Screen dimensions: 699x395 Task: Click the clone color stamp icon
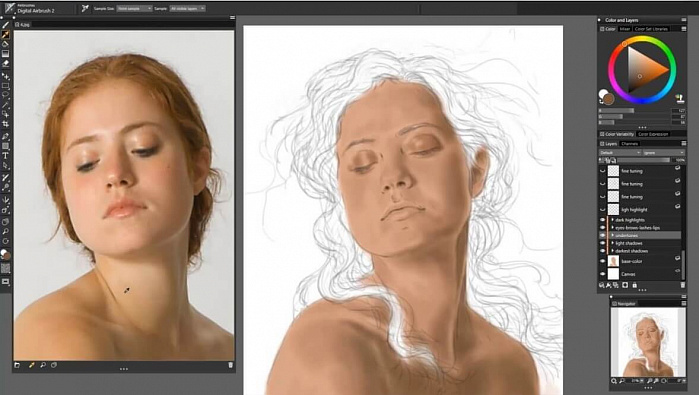click(x=679, y=98)
